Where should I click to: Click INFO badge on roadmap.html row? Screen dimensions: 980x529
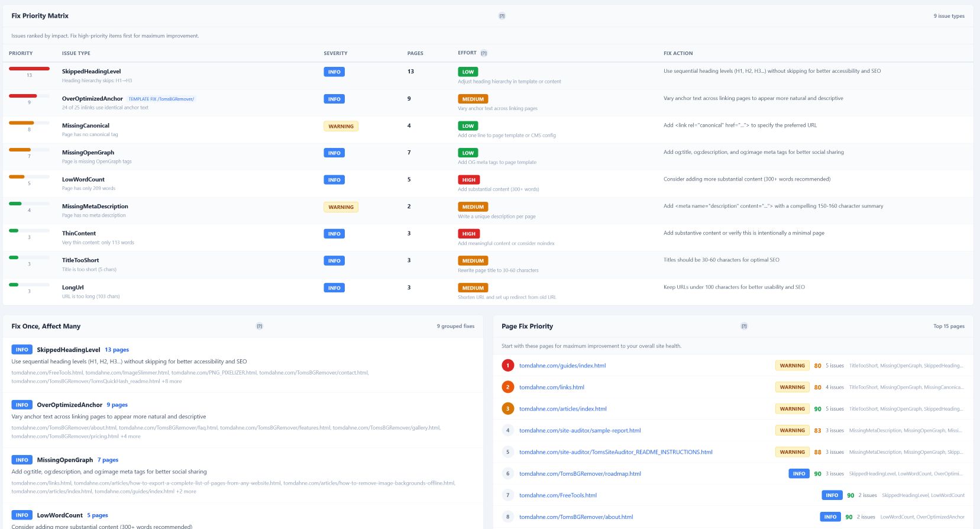[799, 473]
